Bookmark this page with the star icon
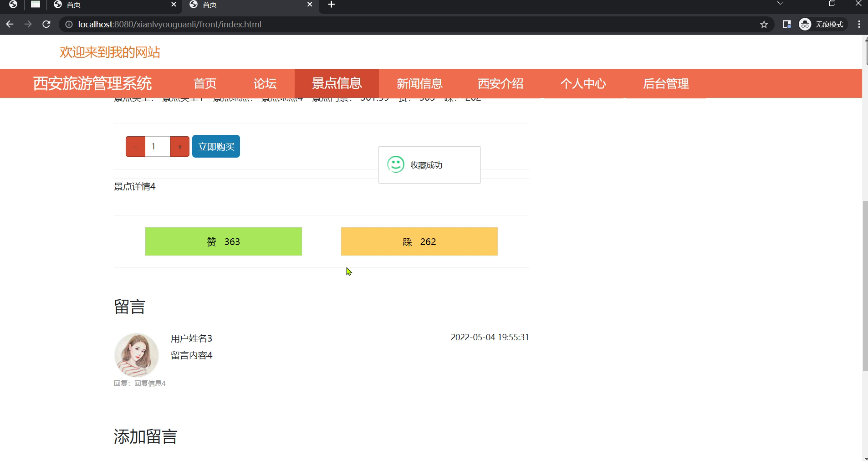Image resolution: width=868 pixels, height=461 pixels. pyautogui.click(x=764, y=25)
